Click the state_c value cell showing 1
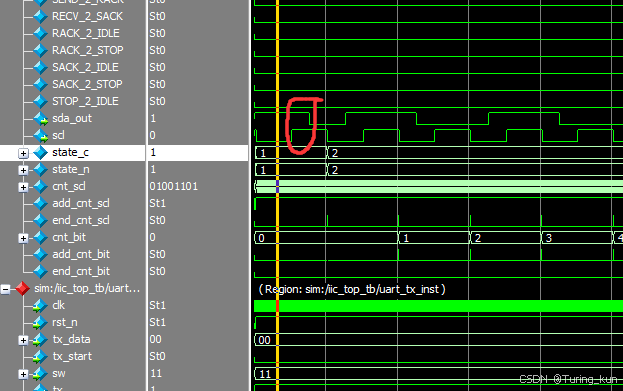Viewport: 623px width, 391px height. pos(198,153)
